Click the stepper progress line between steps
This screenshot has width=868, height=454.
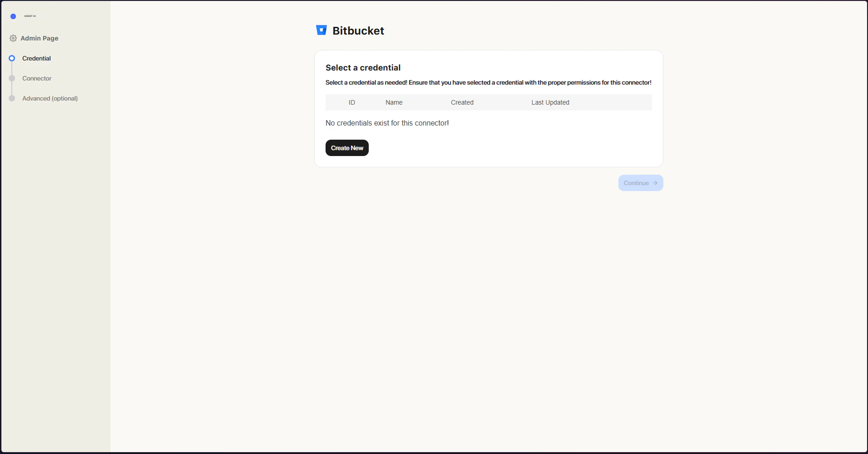(12, 68)
